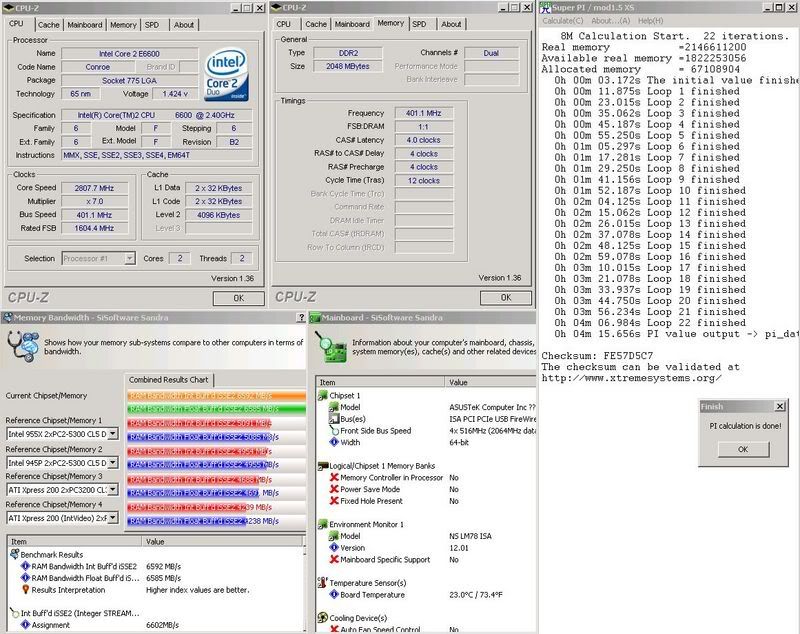Click the CAS# Latency 4.0 clocks field
This screenshot has height=634, width=800.
click(423, 140)
